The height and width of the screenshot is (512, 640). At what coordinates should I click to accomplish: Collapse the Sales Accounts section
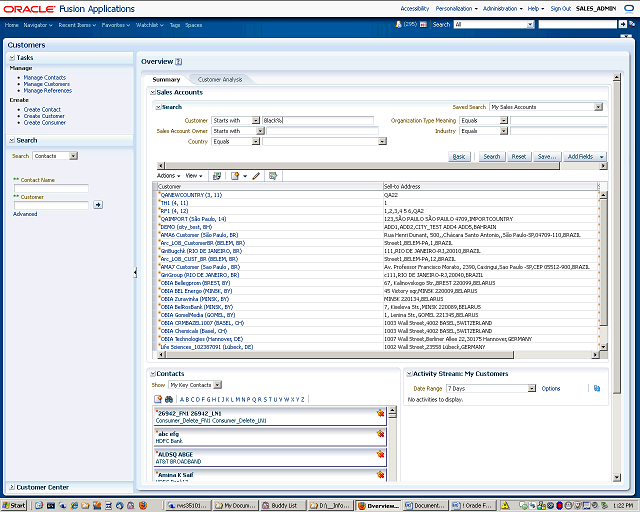pyautogui.click(x=153, y=92)
